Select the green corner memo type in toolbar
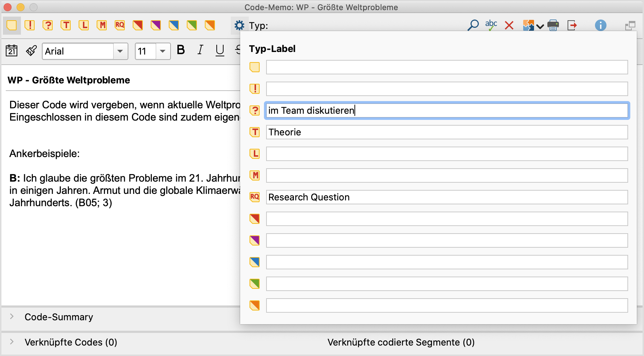The image size is (644, 356). 192,25
